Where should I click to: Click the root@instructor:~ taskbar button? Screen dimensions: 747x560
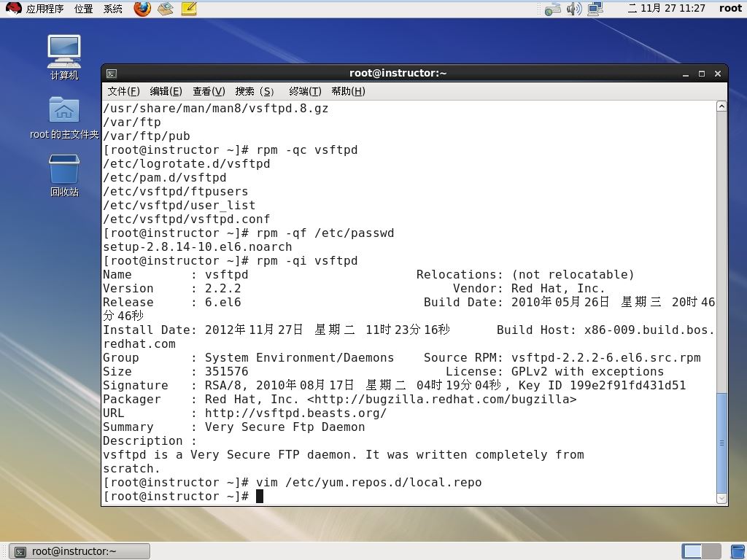pyautogui.click(x=80, y=551)
